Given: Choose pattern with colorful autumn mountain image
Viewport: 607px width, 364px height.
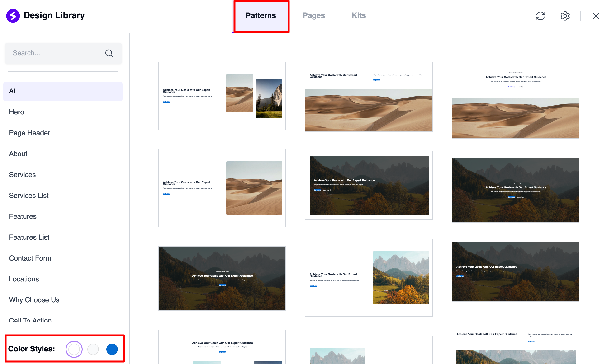Looking at the screenshot, I should (x=368, y=277).
